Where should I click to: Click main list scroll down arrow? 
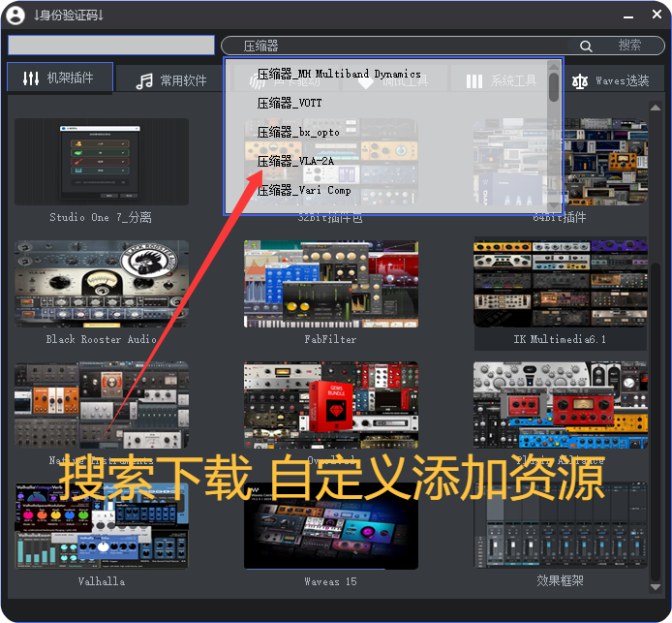656,587
